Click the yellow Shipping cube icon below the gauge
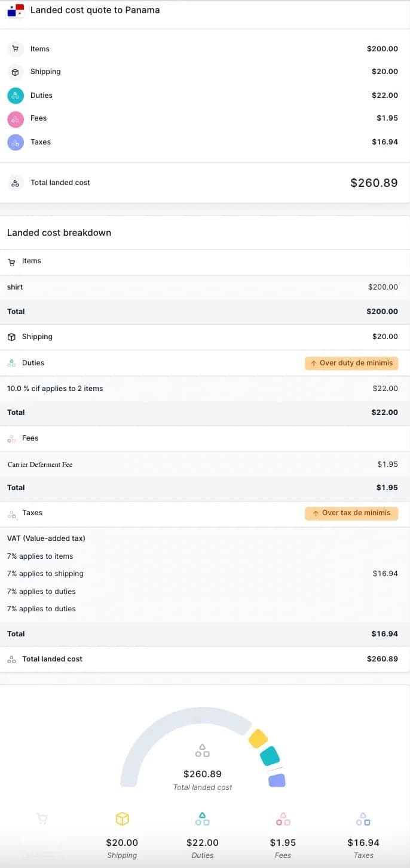Screen dimensions: 410x868 [x=122, y=818]
